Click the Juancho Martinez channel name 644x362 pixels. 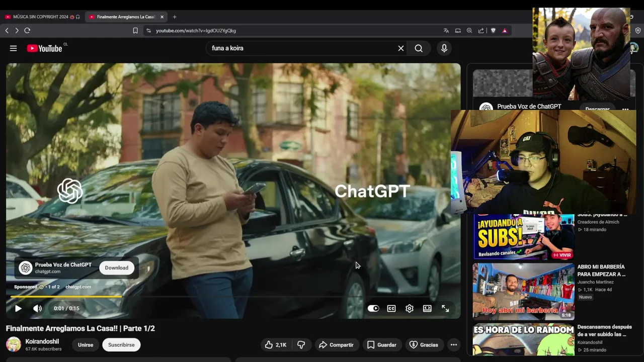point(595,282)
